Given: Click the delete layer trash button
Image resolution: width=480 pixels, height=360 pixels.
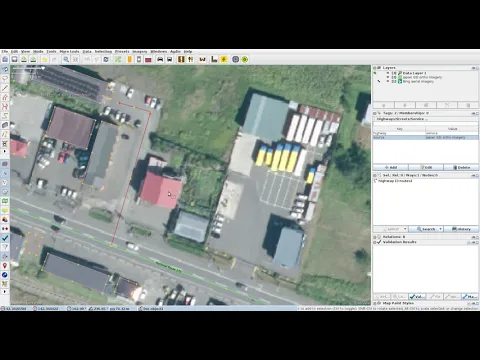Looking at the screenshot, I should [468, 105].
